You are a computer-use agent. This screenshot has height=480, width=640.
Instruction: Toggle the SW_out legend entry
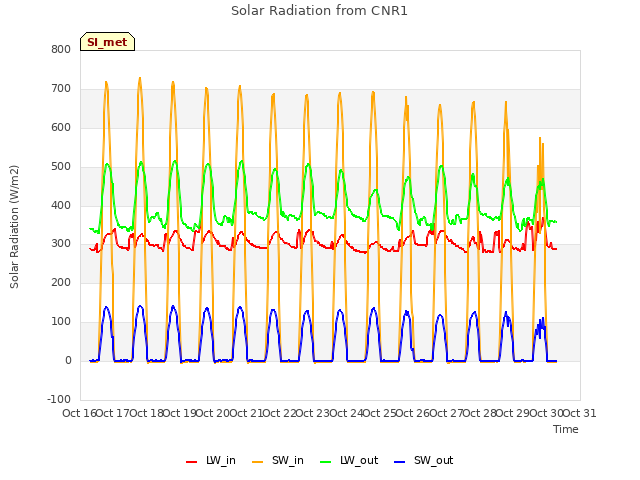pos(424,460)
